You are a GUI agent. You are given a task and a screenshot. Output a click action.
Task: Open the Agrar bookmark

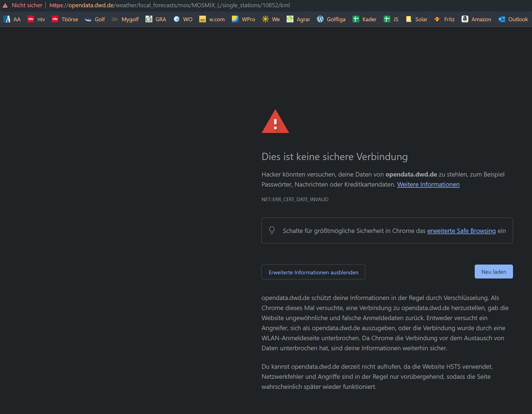tap(298, 19)
